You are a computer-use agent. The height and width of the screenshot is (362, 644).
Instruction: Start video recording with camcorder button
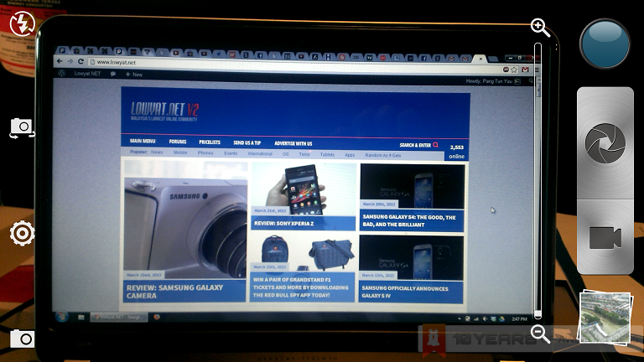tap(605, 237)
